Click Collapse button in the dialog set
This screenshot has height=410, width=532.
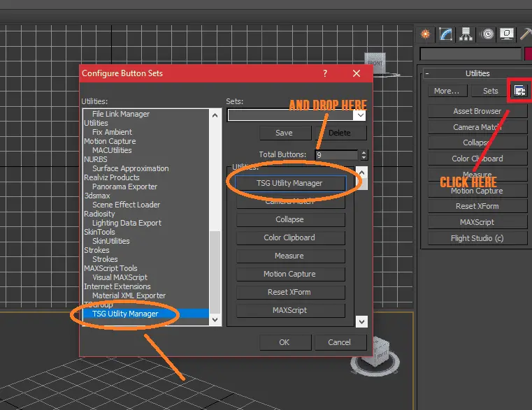[x=290, y=219]
